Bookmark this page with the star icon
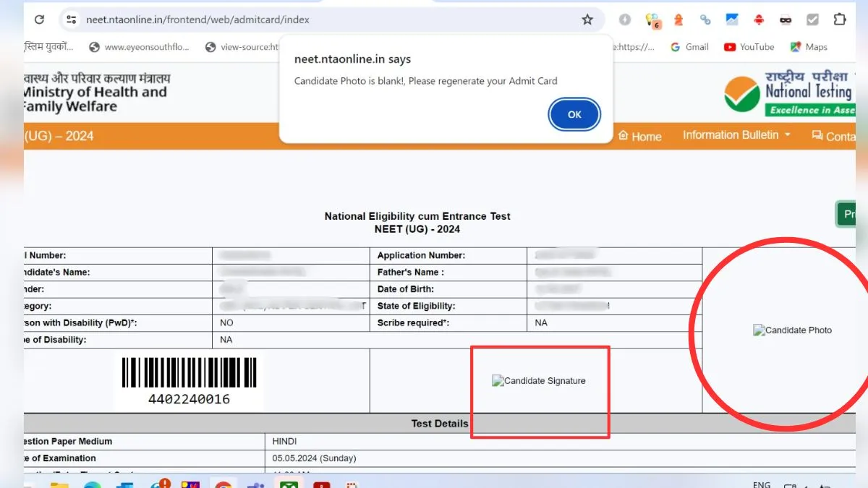868x488 pixels. (x=587, y=20)
